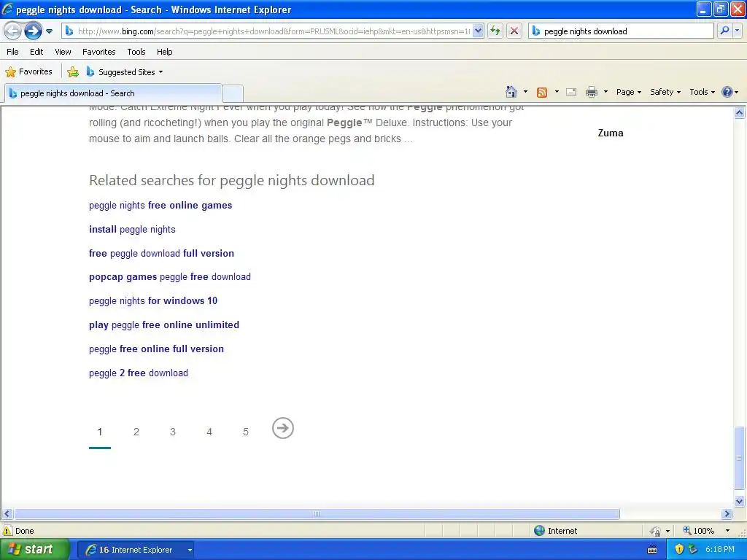Image resolution: width=747 pixels, height=560 pixels.
Task: Click the Stop loading X icon
Action: pos(514,31)
